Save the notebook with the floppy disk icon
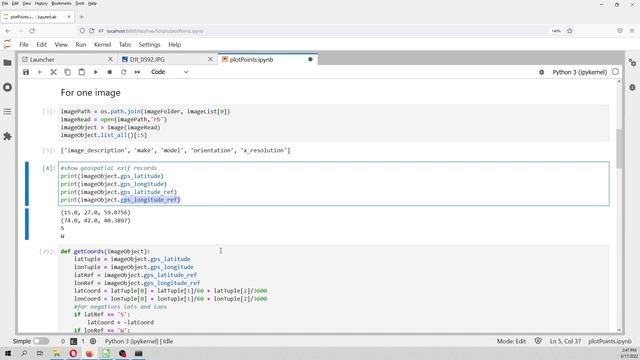The image size is (640, 360). coord(26,72)
